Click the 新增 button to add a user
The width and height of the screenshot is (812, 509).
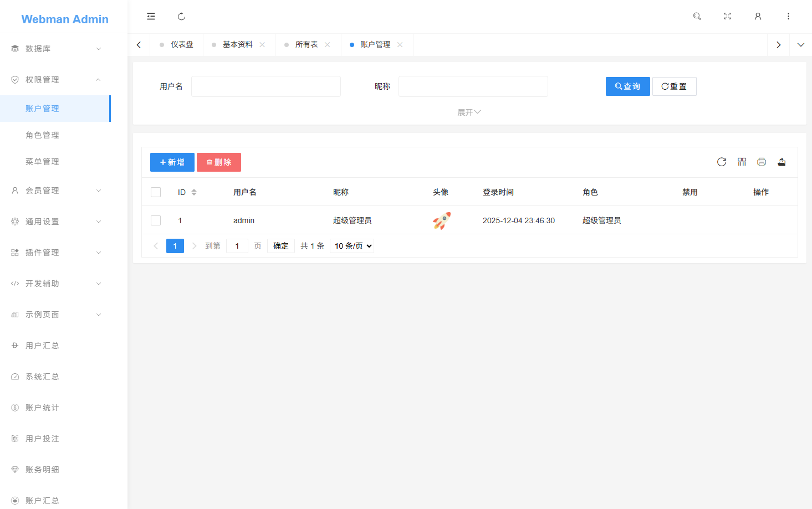pos(172,162)
